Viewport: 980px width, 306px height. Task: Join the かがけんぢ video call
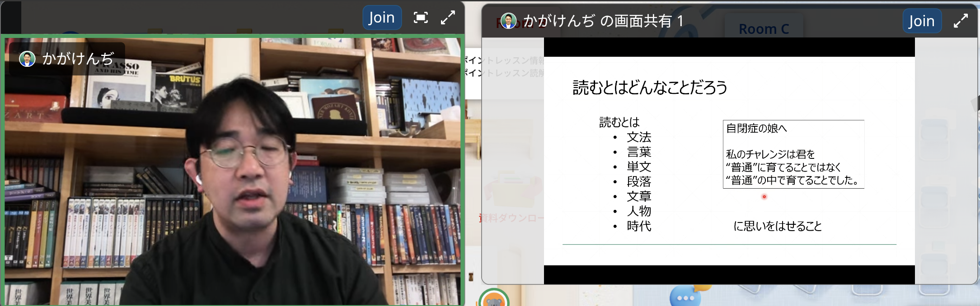[382, 18]
